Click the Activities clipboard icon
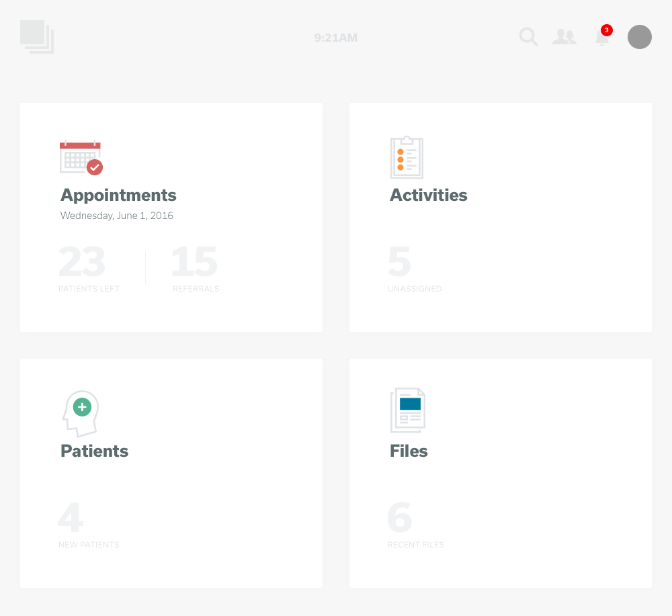 [407, 158]
